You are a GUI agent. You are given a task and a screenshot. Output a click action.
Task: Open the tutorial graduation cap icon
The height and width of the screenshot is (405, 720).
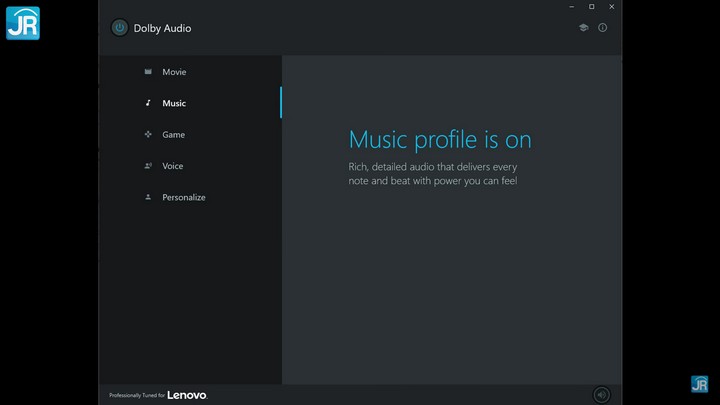pyautogui.click(x=583, y=28)
